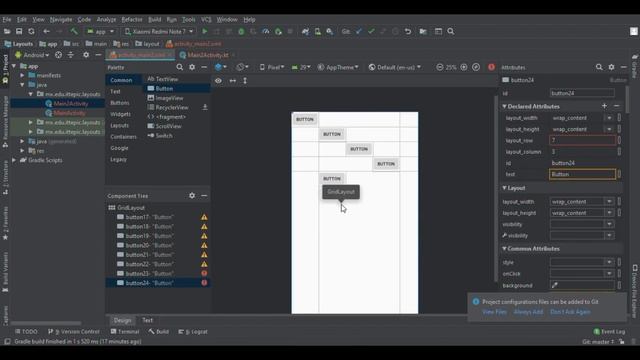640x360 pixels.
Task: Open the app run configuration dropdown
Action: point(100,31)
